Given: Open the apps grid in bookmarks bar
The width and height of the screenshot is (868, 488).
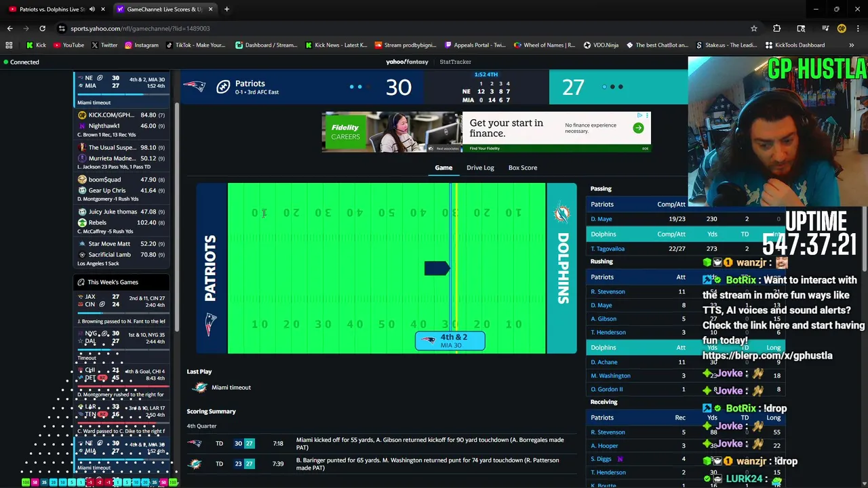Looking at the screenshot, I should click(9, 45).
